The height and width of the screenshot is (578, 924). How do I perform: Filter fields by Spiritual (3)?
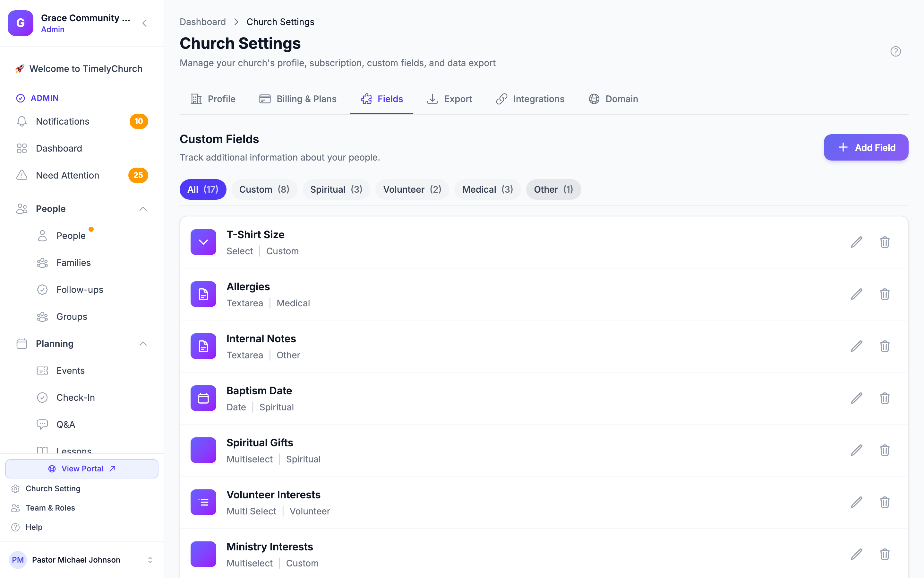point(336,189)
